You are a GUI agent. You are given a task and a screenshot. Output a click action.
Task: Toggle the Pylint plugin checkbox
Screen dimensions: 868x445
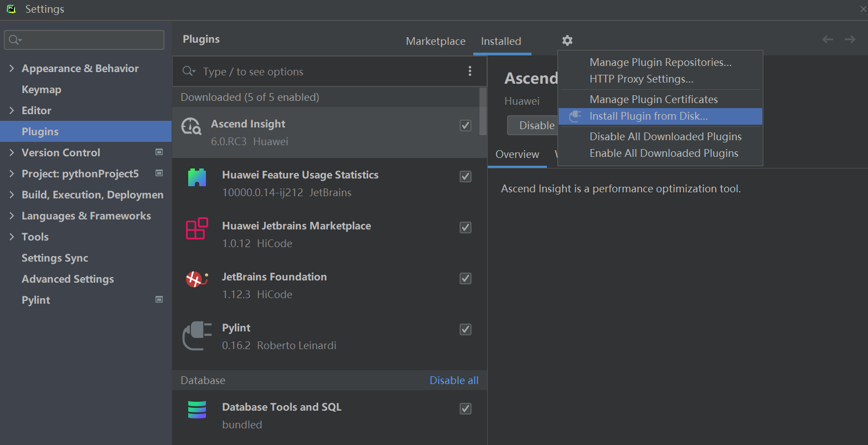pos(466,329)
